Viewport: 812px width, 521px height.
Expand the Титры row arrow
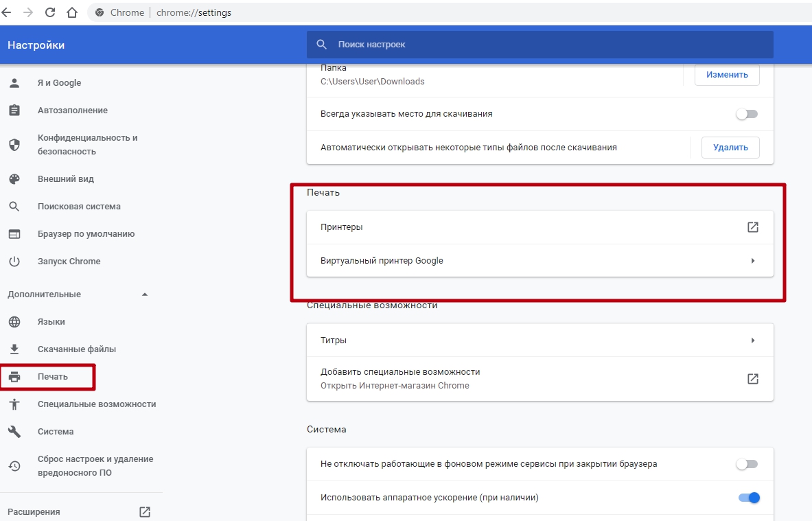pos(752,340)
